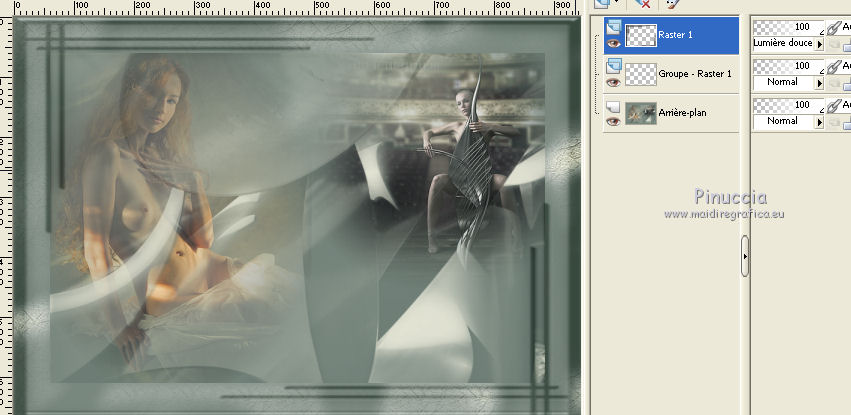The width and height of the screenshot is (851, 415).
Task: Toggle Groupe - Raster 1 link icon
Action: point(834,66)
